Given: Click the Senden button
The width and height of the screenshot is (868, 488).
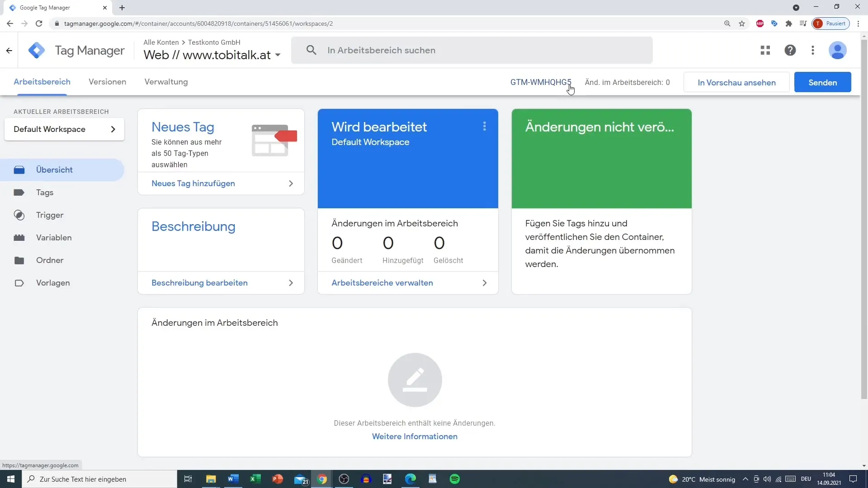Looking at the screenshot, I should [822, 82].
